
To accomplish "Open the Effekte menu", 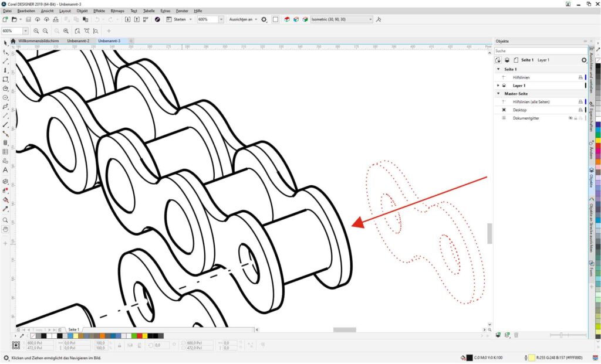I will [x=99, y=11].
